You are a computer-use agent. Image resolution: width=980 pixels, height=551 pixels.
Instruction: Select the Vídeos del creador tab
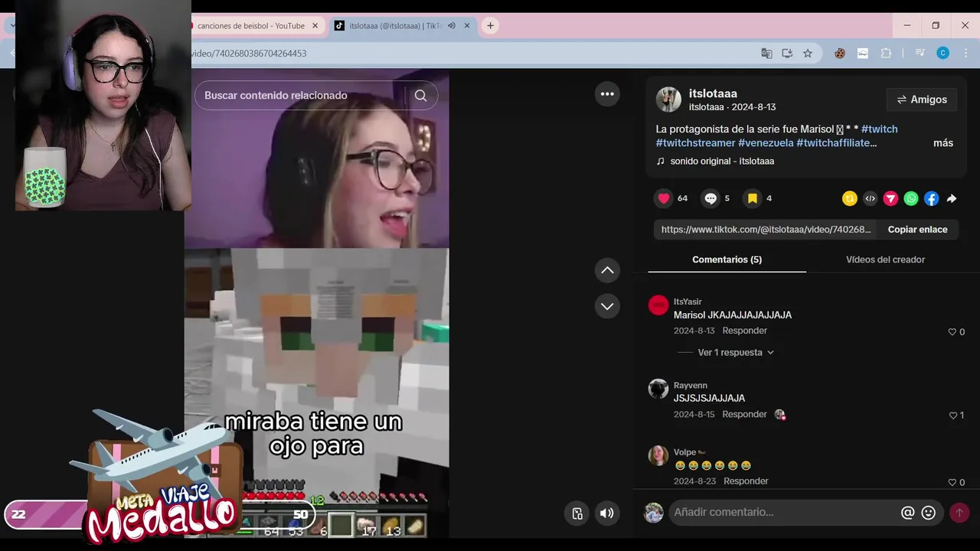pyautogui.click(x=886, y=259)
